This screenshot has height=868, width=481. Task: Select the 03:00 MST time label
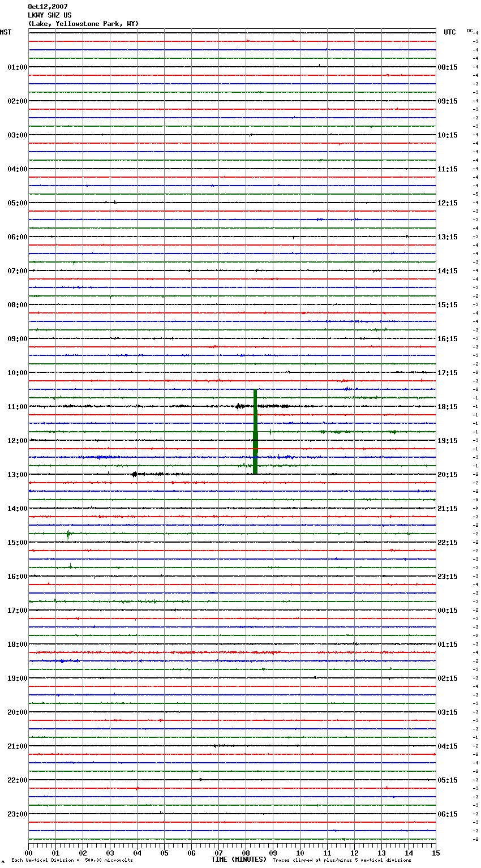pos(18,135)
